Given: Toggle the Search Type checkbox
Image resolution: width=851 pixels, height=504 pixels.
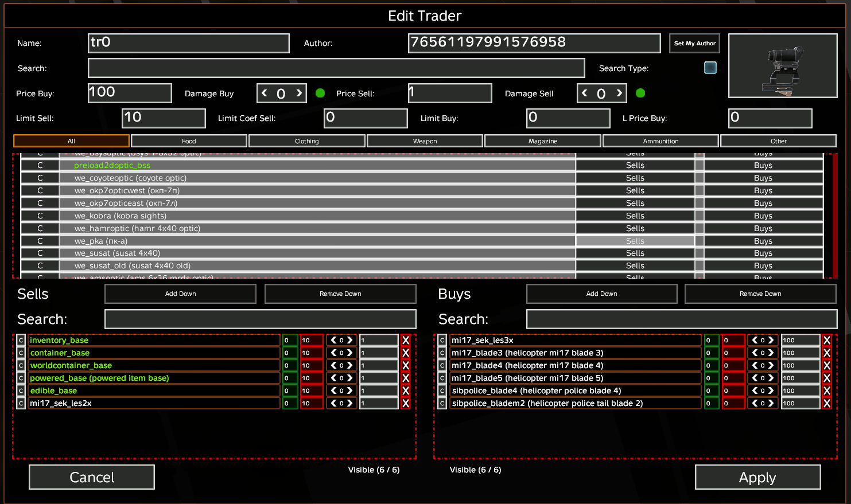Looking at the screenshot, I should coord(710,68).
